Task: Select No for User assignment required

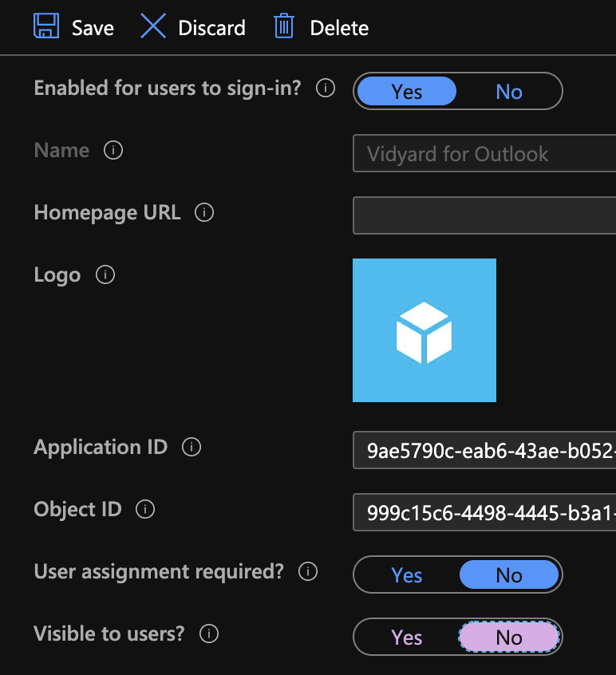Action: point(509,575)
